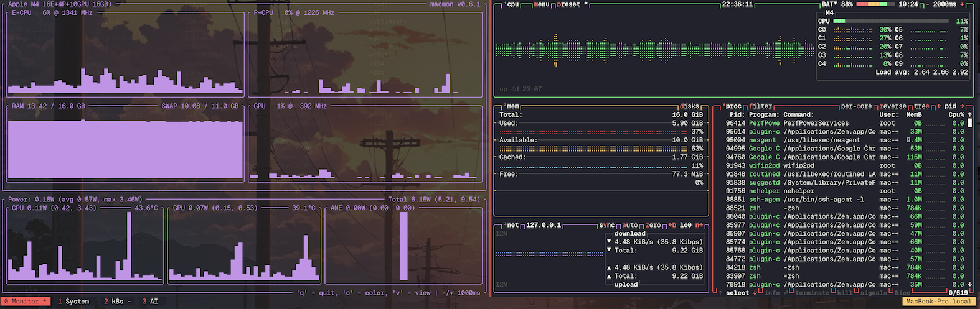Click the 22:36:11 clock in btop

pos(737,4)
